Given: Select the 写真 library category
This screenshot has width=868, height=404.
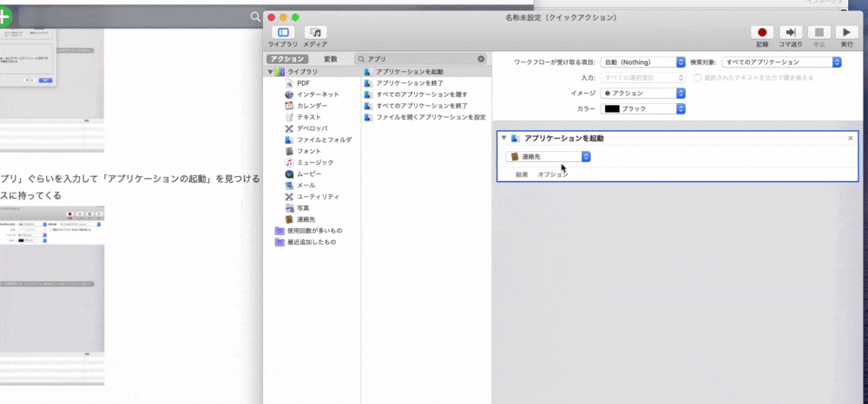Looking at the screenshot, I should 297,208.
